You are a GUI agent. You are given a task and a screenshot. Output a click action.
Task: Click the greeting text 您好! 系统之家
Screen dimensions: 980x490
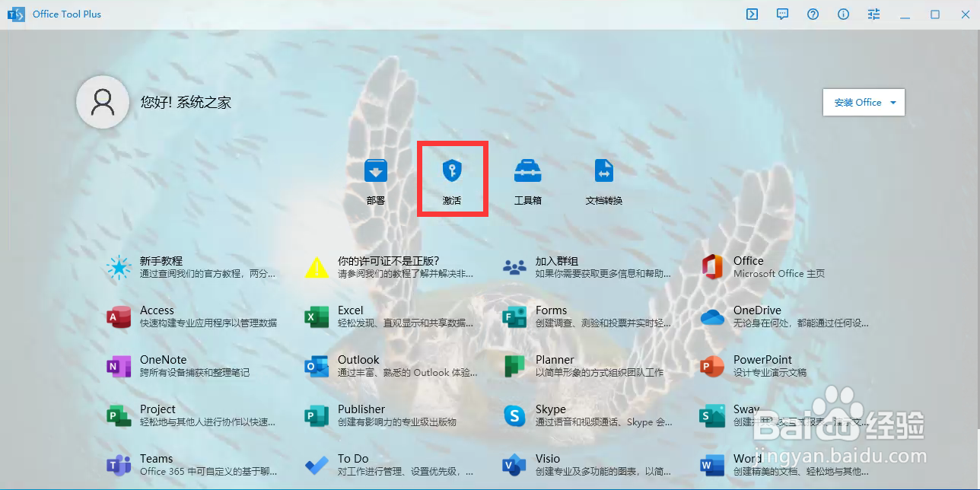point(186,102)
